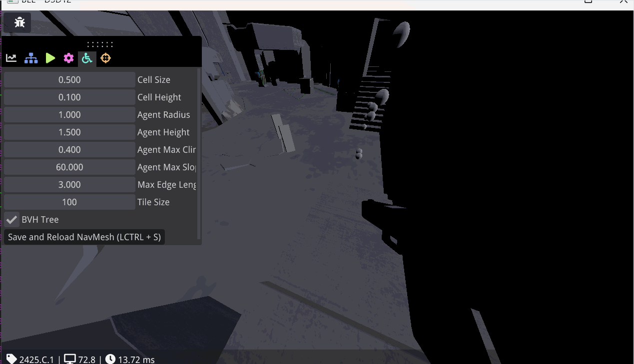Image resolution: width=634 pixels, height=364 pixels.
Task: Open the scene hierarchy tree icon
Action: pos(30,57)
